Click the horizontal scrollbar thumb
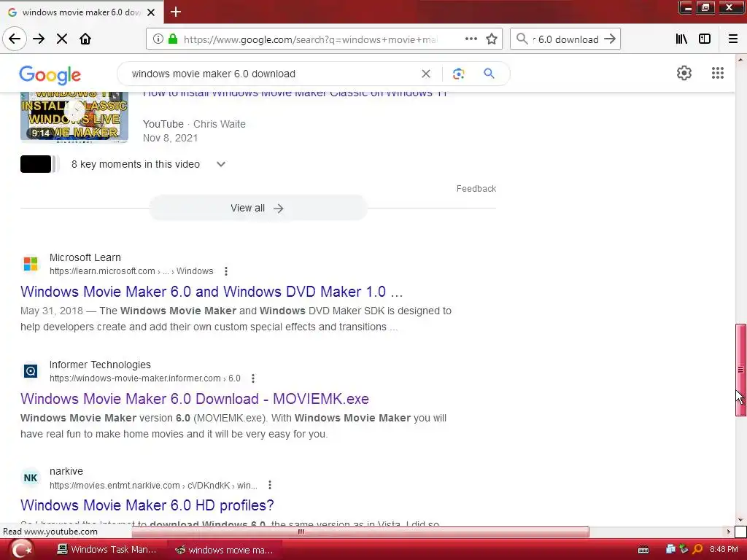This screenshot has height=560, width=747. (x=360, y=532)
